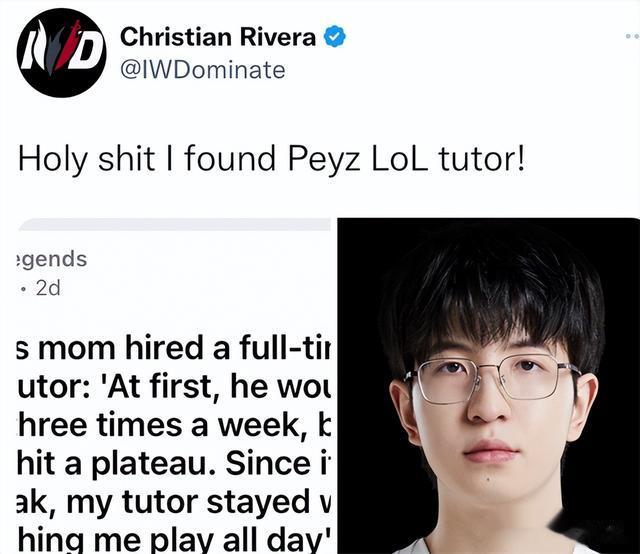This screenshot has height=554, width=640.
Task: Click the red flame in the IWD logo
Action: [x=67, y=45]
